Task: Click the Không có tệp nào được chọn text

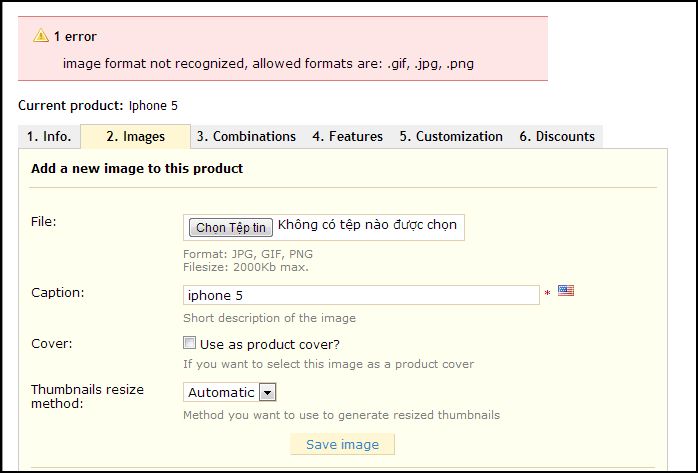Action: tap(367, 225)
